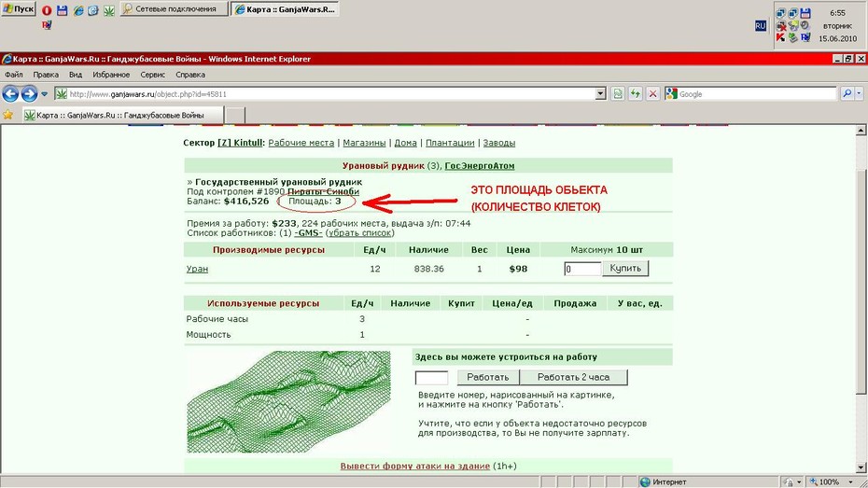Open the Рабочие места link
Image resolution: width=868 pixels, height=488 pixels.
click(301, 143)
